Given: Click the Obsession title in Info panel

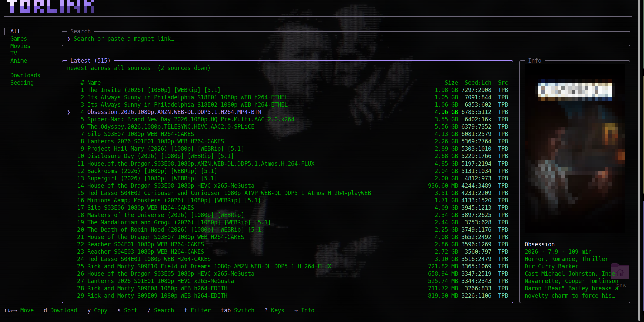Looking at the screenshot, I should [540, 244].
